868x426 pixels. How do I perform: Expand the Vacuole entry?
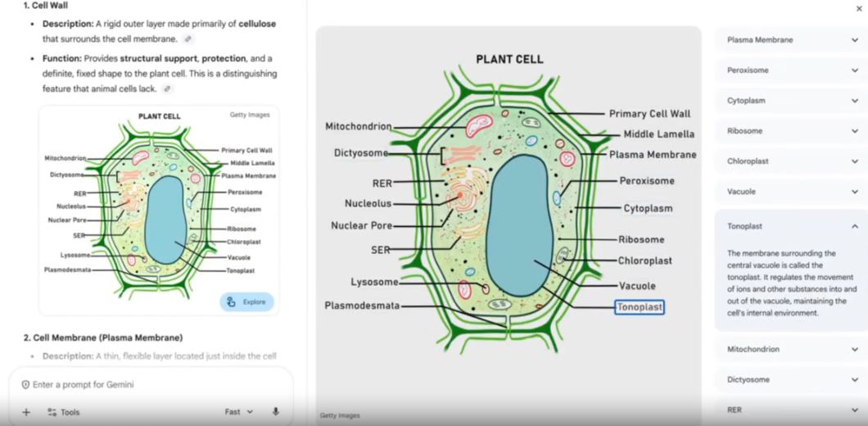[791, 192]
